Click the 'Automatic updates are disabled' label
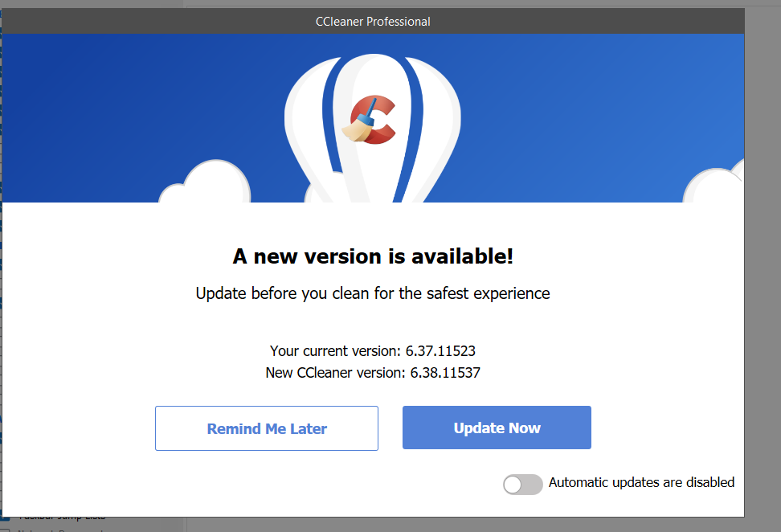 pos(641,483)
